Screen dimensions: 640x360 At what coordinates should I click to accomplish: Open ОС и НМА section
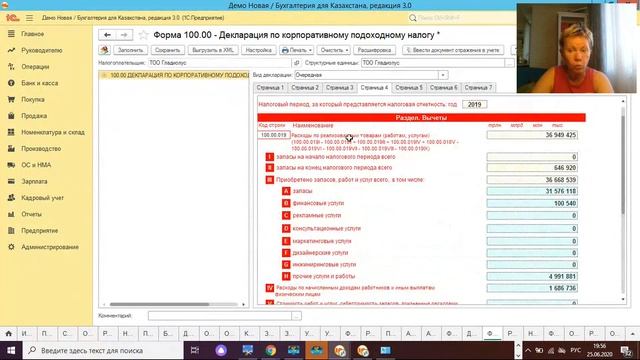tap(36, 165)
